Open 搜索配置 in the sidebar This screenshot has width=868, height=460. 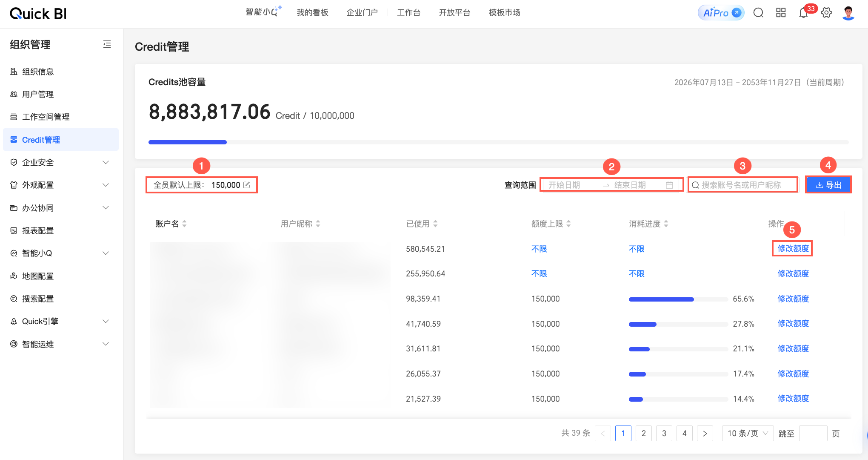click(x=61, y=299)
